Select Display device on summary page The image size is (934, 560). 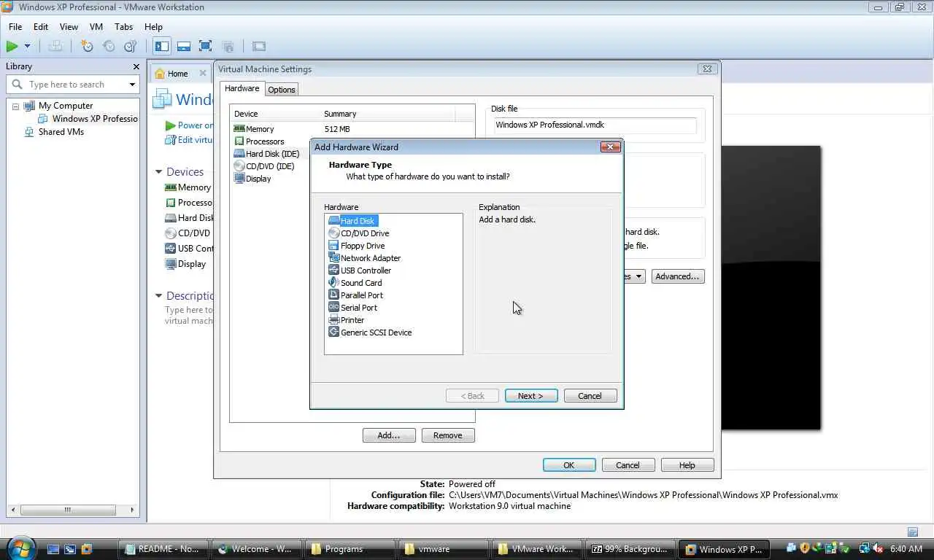click(x=186, y=264)
